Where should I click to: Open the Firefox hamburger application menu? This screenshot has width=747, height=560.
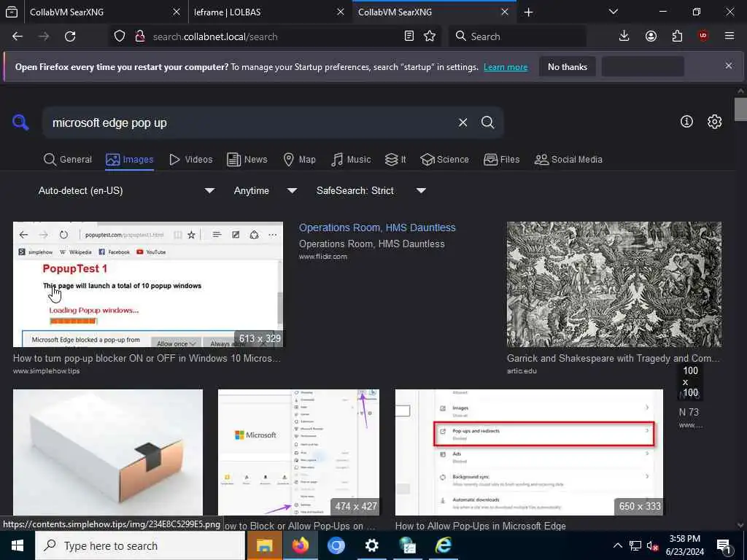(x=729, y=36)
